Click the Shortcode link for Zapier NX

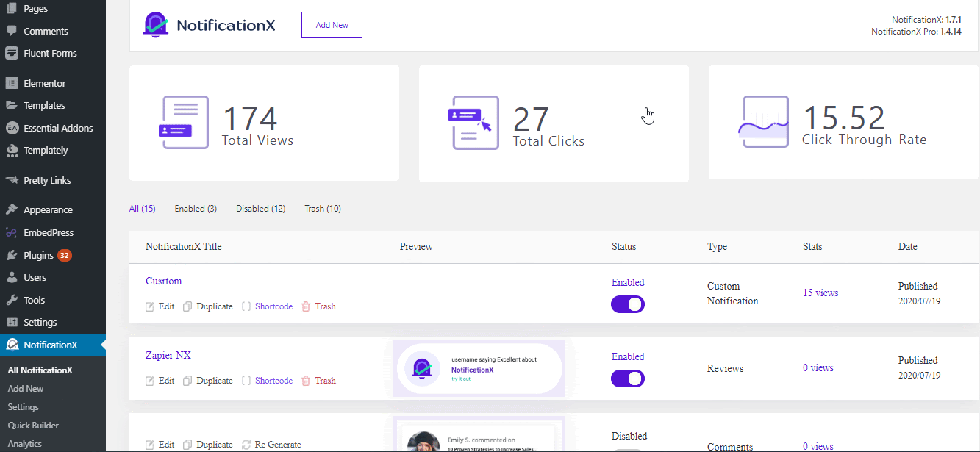(x=273, y=381)
